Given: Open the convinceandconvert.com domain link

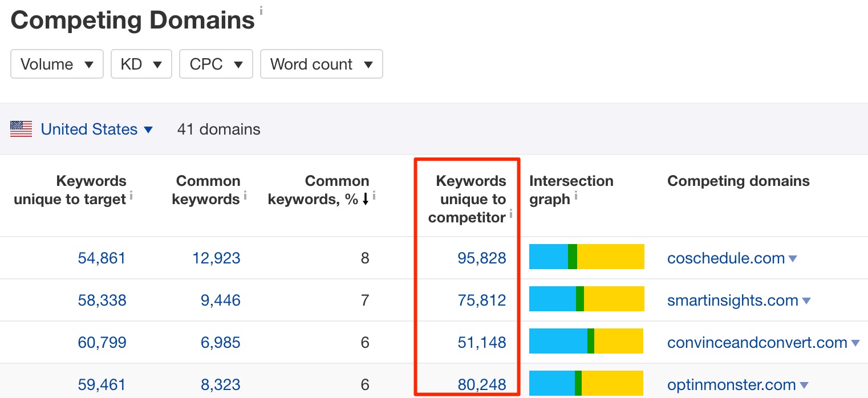Looking at the screenshot, I should click(x=758, y=342).
